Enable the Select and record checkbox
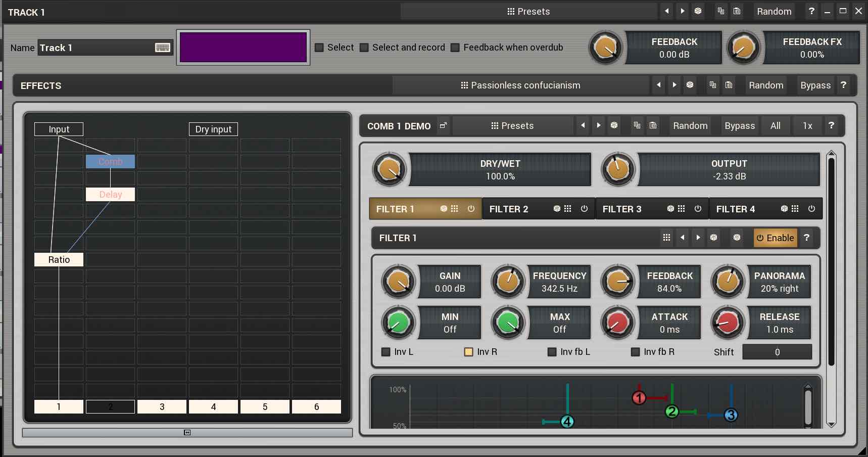This screenshot has height=457, width=868. 364,48
